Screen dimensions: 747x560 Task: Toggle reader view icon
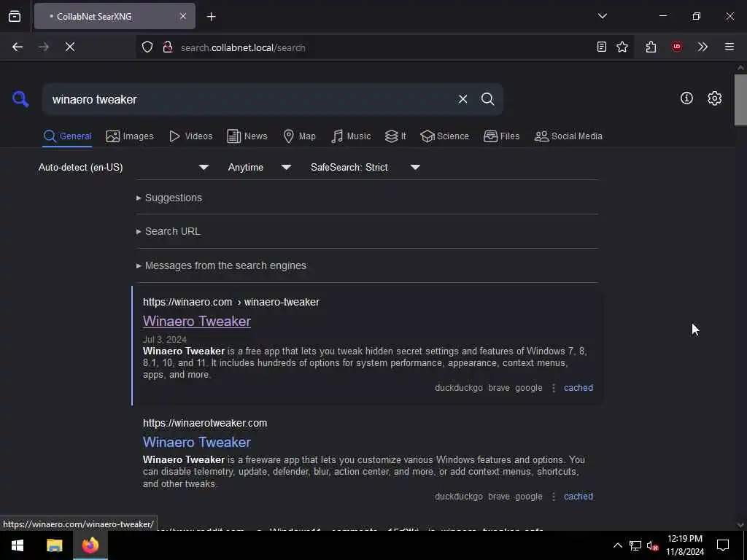(x=602, y=47)
